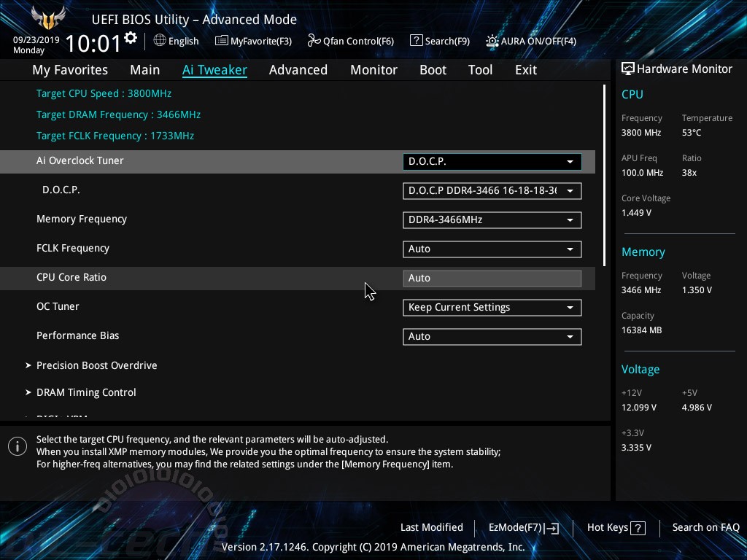Click the Hardware Monitor heading
This screenshot has width=747, height=560.
[684, 69]
